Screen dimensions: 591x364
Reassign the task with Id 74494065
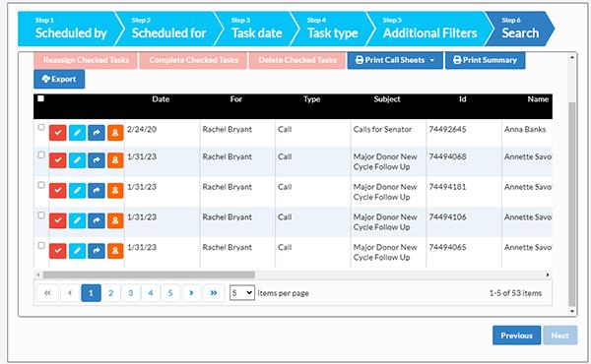(x=97, y=251)
